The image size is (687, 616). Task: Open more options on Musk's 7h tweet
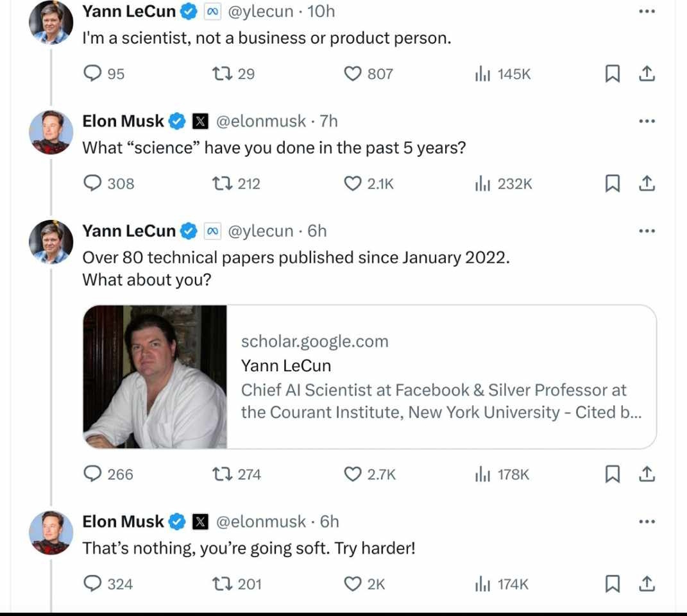(x=647, y=121)
